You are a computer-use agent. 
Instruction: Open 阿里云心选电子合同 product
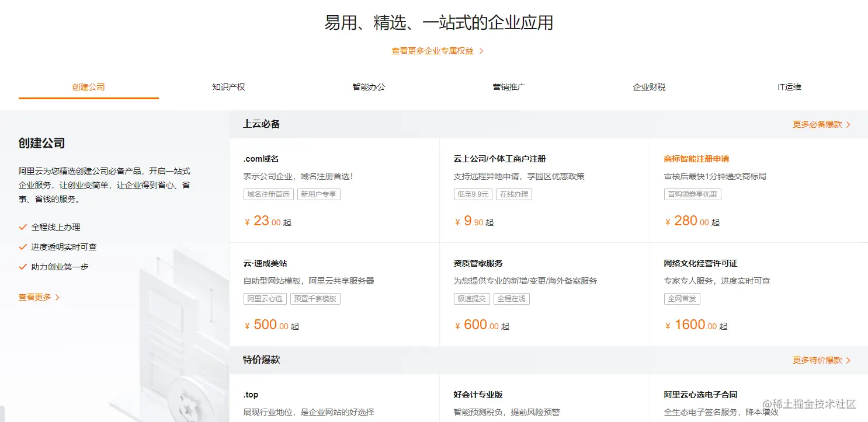[x=701, y=395]
